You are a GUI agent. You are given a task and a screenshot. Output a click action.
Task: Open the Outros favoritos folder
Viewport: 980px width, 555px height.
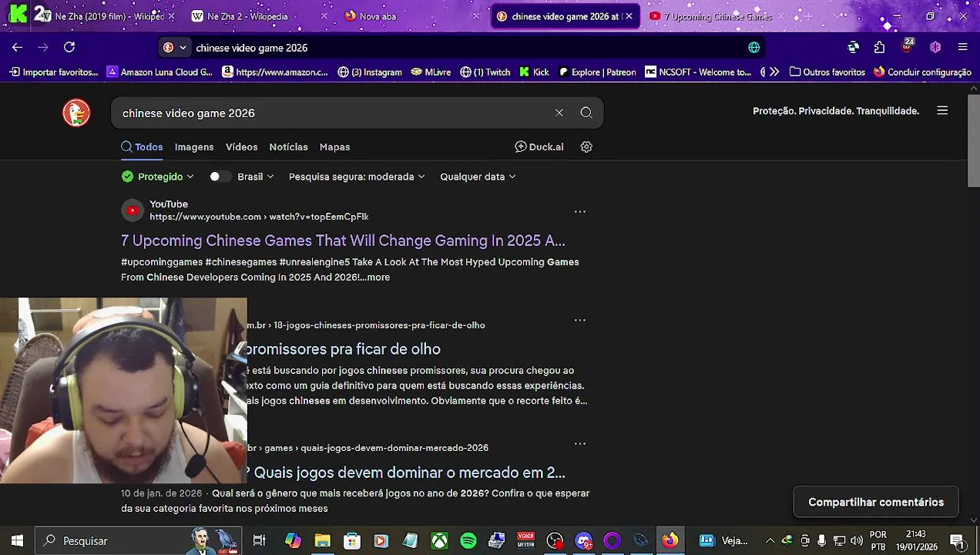pos(827,72)
